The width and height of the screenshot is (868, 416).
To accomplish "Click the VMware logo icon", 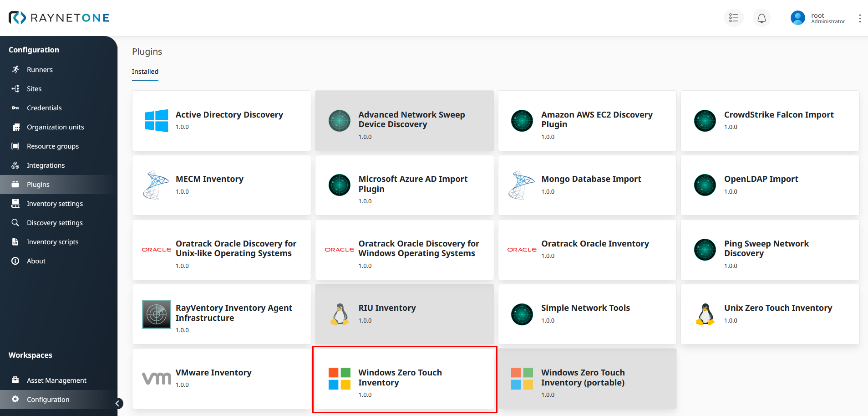I will click(156, 378).
